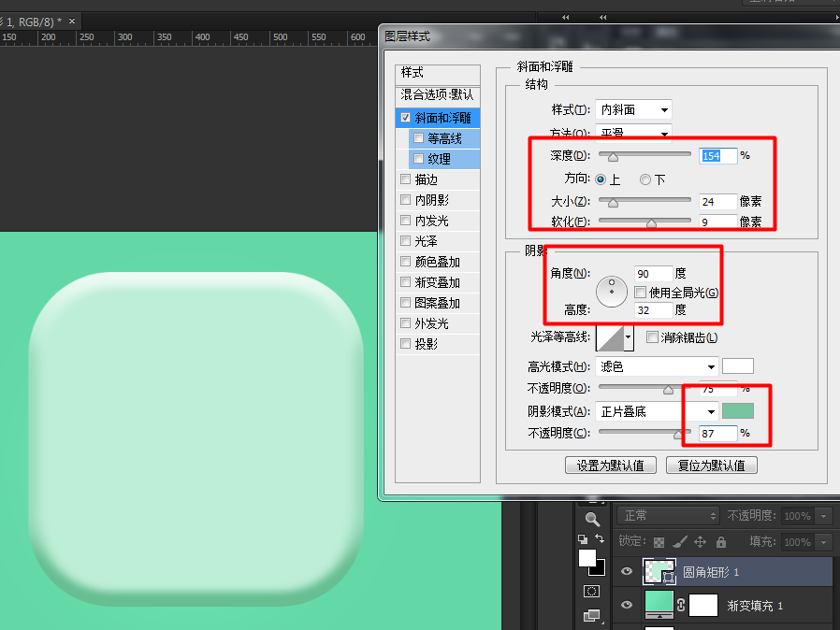Viewport: 840px width, 630px height.
Task: Open the 样式 dropdown showing 内斜面
Action: [x=633, y=109]
